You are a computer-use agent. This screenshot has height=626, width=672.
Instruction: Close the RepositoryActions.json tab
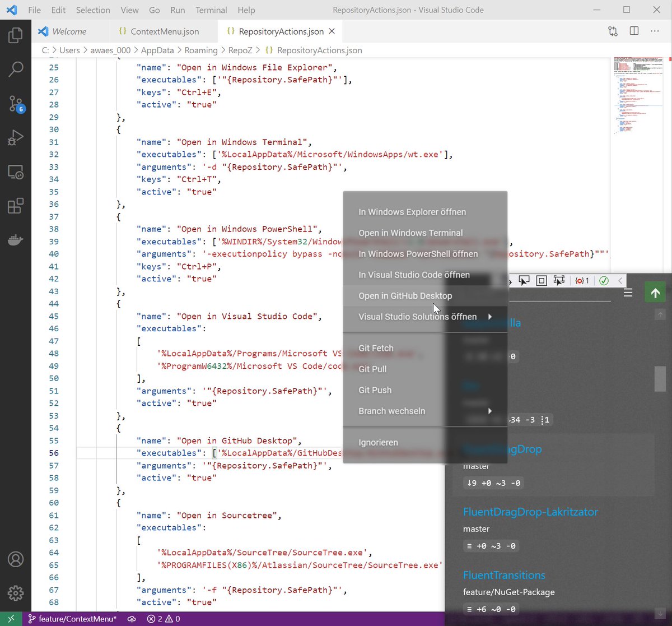click(x=332, y=31)
